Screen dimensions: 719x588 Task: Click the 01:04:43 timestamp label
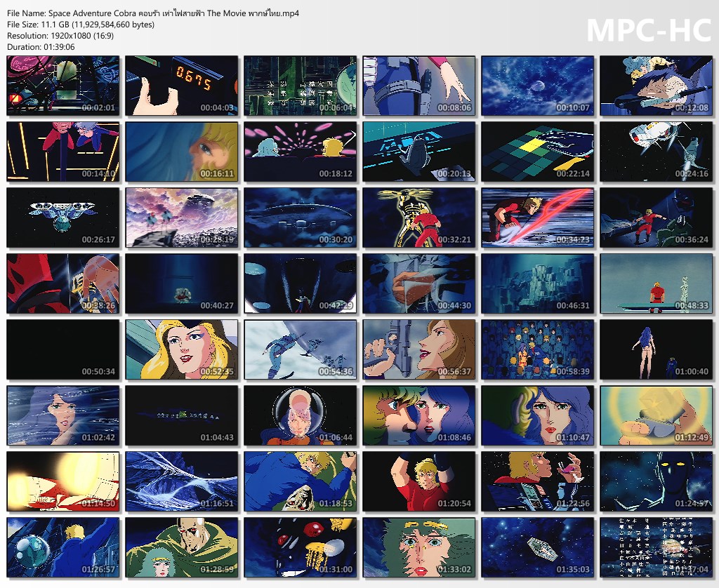point(217,438)
